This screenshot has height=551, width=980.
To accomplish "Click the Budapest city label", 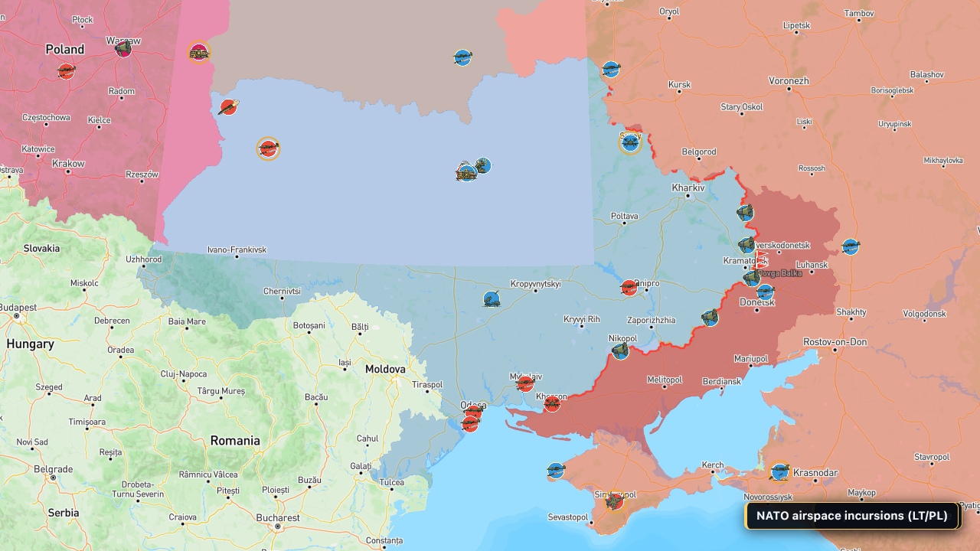I will (x=18, y=307).
